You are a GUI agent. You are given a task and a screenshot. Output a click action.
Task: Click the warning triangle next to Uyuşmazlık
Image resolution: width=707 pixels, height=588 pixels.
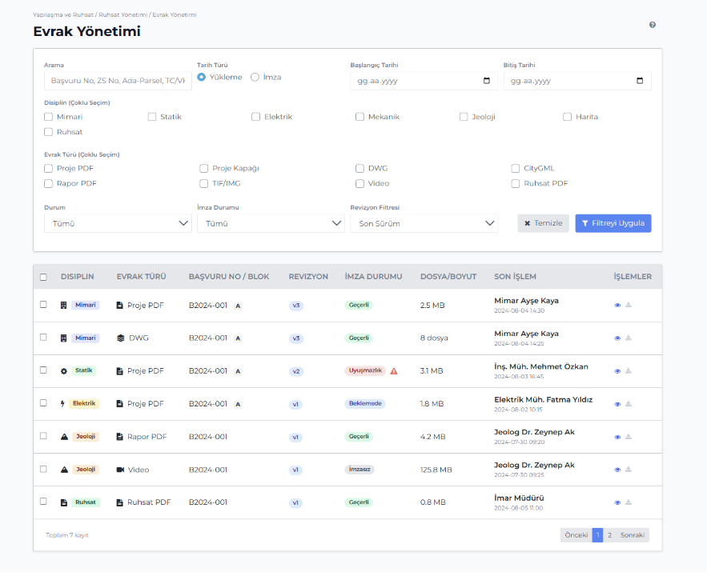394,371
